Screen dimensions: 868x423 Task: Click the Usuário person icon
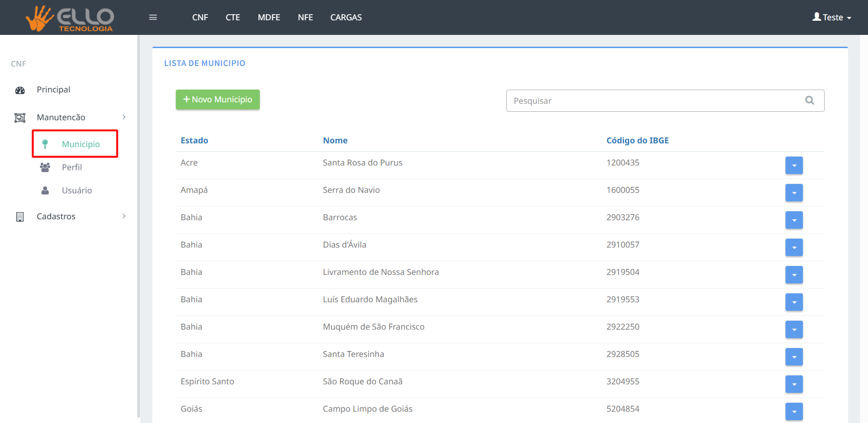(x=45, y=191)
